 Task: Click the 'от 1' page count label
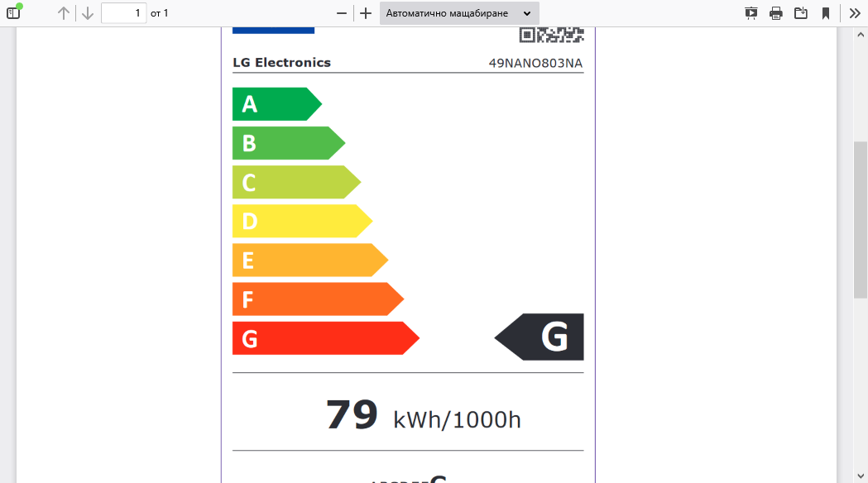click(160, 13)
